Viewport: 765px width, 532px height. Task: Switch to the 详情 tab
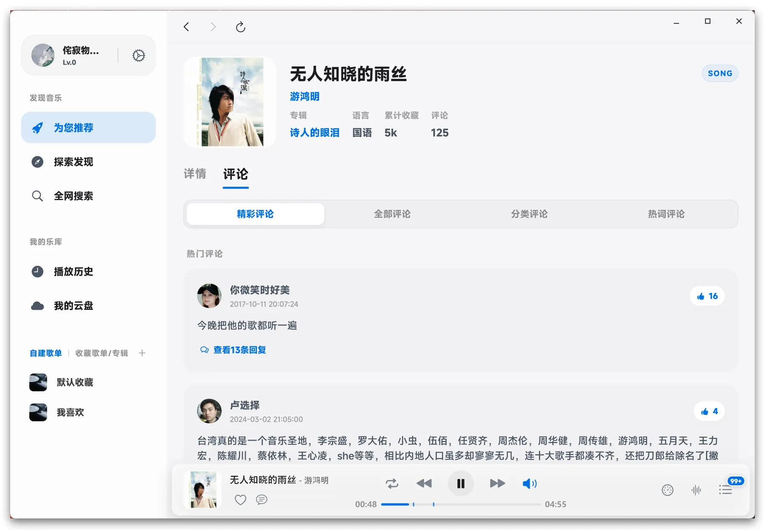pyautogui.click(x=195, y=174)
